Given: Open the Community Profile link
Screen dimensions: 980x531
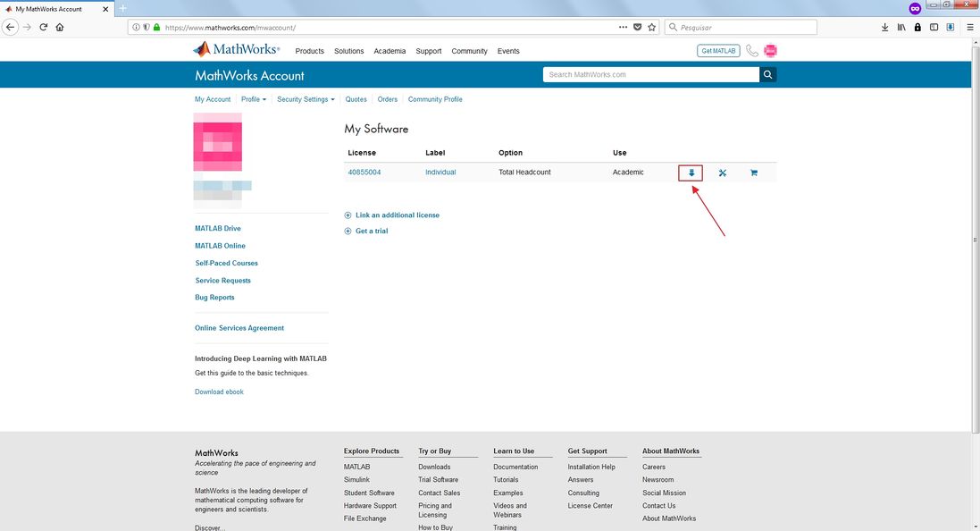Looking at the screenshot, I should click(x=435, y=99).
